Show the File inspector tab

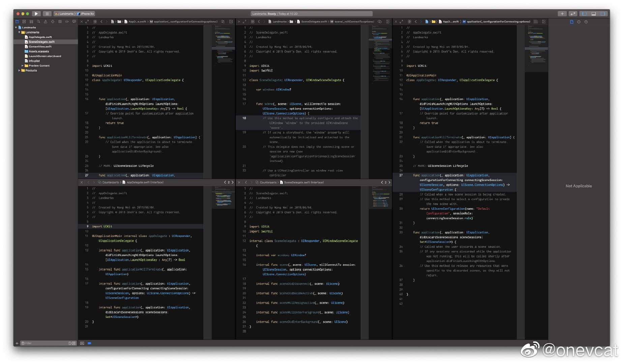572,22
